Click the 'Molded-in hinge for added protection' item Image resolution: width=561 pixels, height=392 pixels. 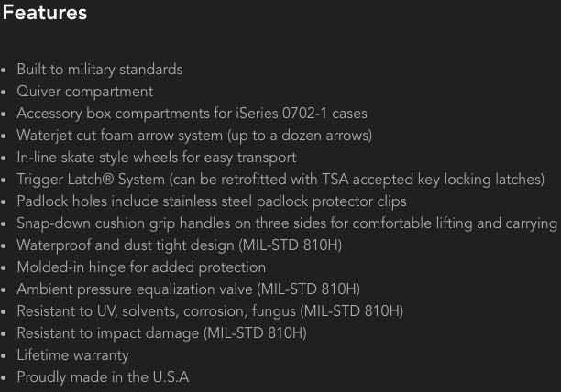(141, 267)
